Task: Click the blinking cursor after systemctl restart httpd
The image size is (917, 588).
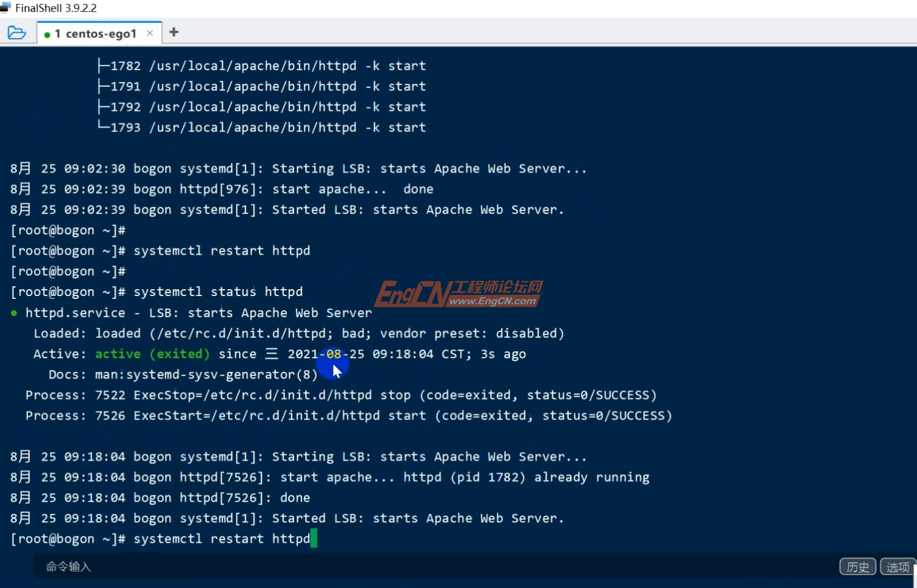Action: (313, 539)
